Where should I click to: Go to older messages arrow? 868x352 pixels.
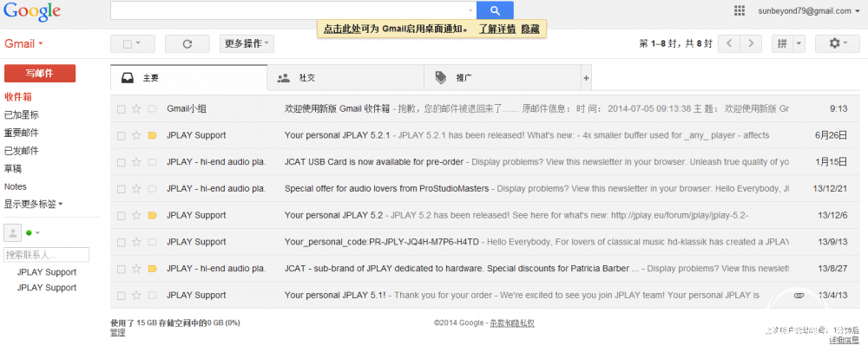[751, 43]
